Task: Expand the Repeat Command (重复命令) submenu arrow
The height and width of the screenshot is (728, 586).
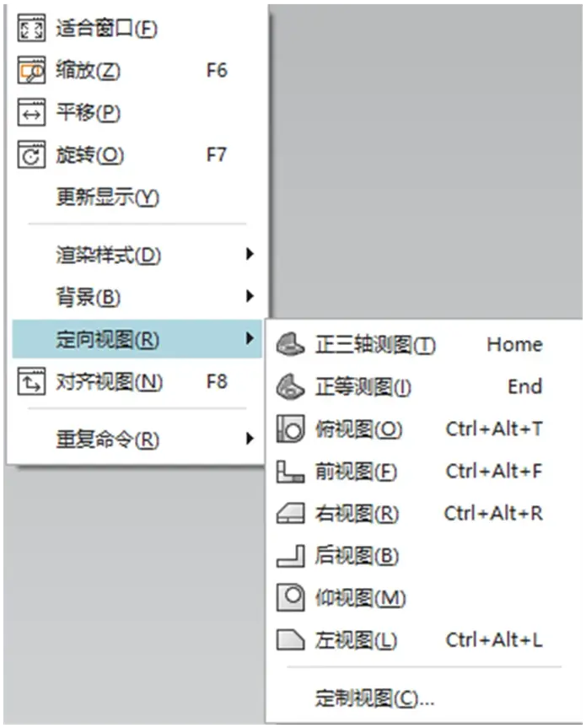Action: click(250, 439)
